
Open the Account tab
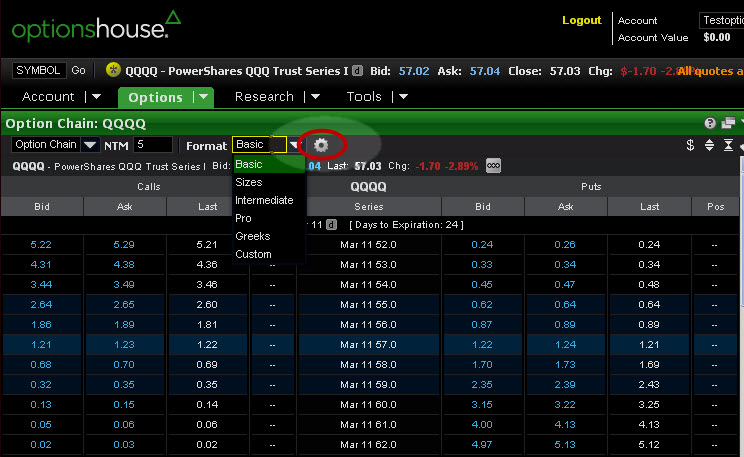[x=48, y=97]
